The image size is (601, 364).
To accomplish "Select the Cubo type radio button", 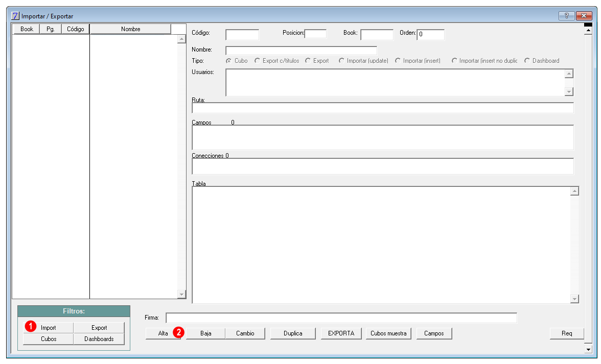I will (x=229, y=61).
